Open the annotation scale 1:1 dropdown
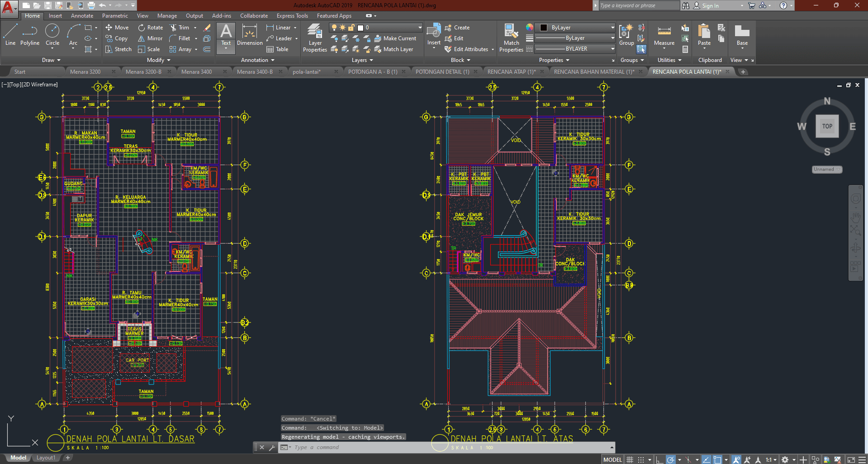 (771, 459)
